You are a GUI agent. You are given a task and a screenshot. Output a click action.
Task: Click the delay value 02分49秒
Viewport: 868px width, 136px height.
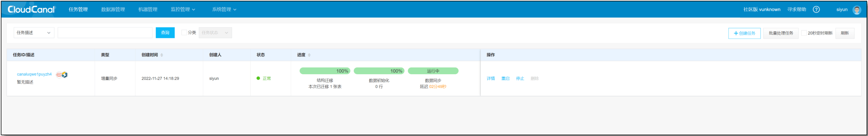click(438, 87)
